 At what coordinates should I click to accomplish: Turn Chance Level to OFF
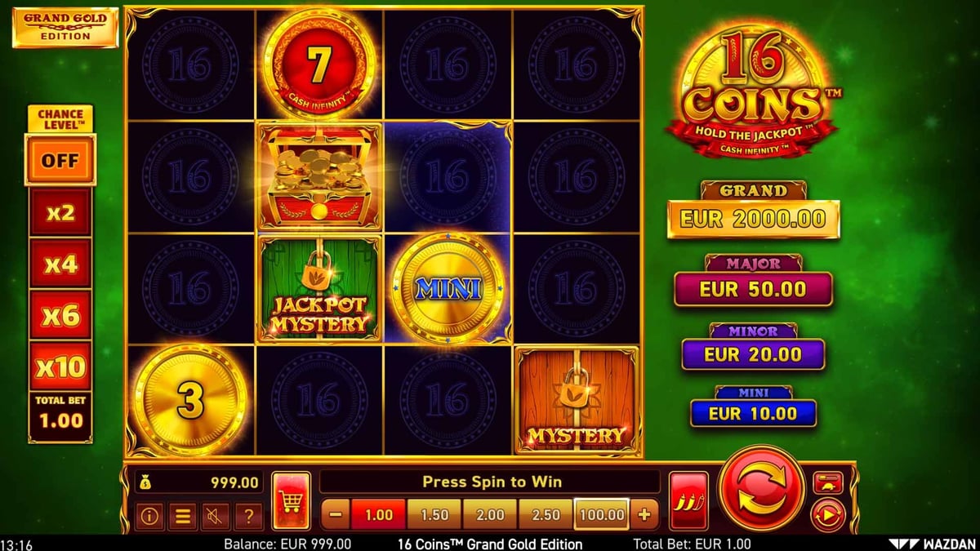[x=60, y=160]
